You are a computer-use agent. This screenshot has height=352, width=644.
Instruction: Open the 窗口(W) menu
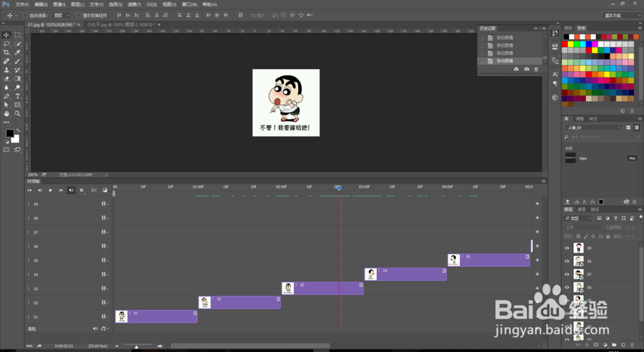189,5
